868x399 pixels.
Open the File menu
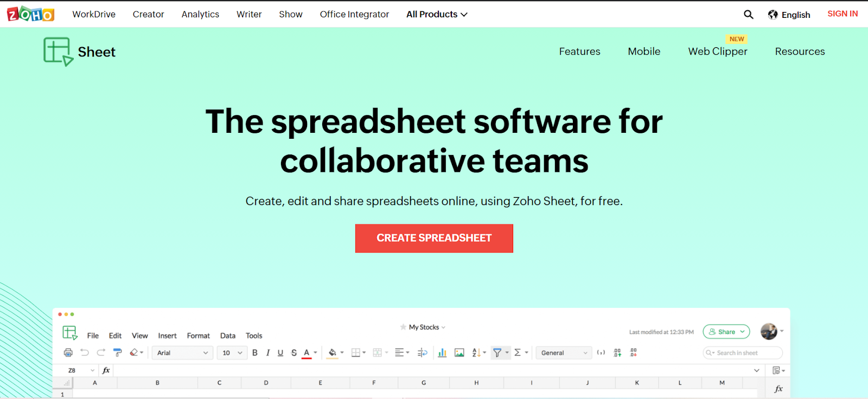click(x=93, y=336)
